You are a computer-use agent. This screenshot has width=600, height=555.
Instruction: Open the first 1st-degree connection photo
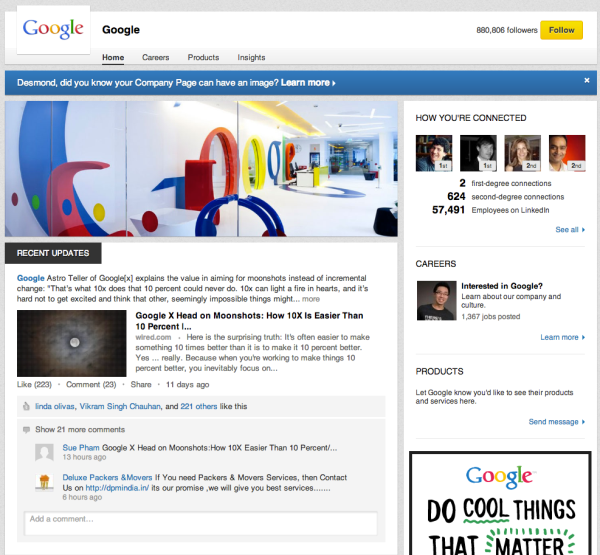tap(434, 153)
